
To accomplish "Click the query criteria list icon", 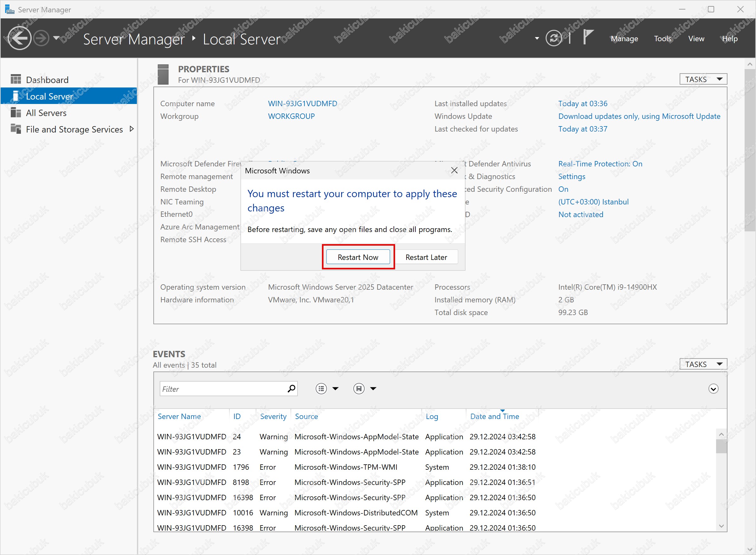I will click(321, 389).
